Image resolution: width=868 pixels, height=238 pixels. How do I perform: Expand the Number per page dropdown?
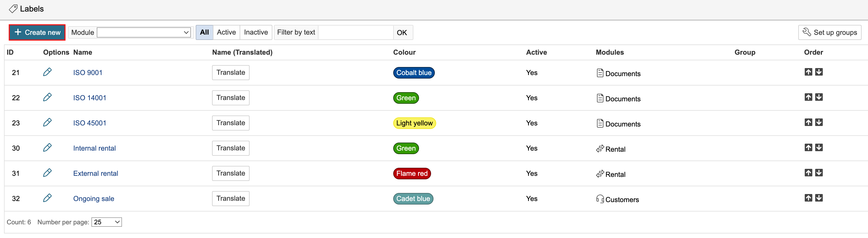coord(106,222)
